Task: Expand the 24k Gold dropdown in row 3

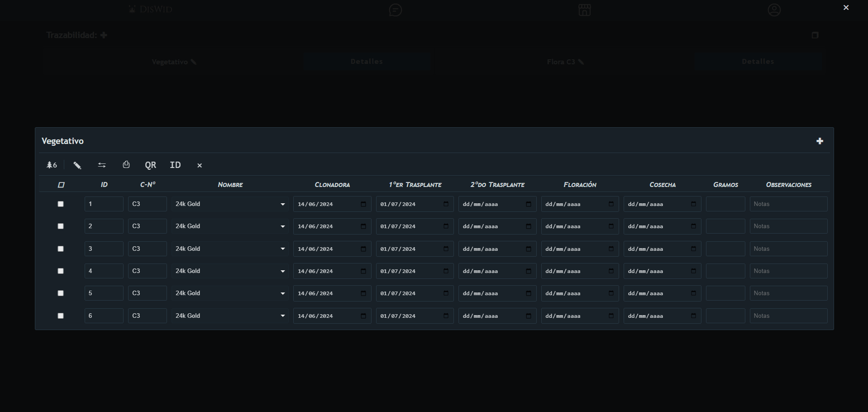Action: pyautogui.click(x=229, y=249)
